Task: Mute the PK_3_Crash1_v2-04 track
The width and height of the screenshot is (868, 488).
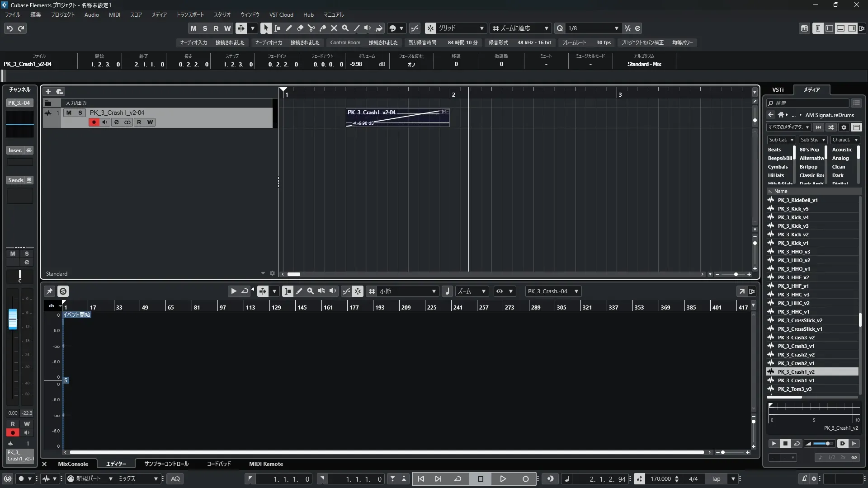Action: 69,113
